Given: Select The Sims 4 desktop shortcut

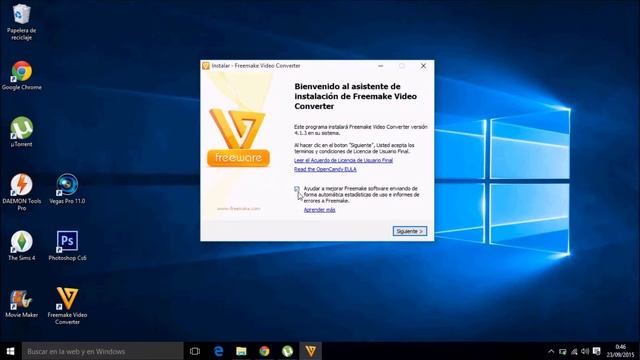Looking at the screenshot, I should tap(21, 245).
